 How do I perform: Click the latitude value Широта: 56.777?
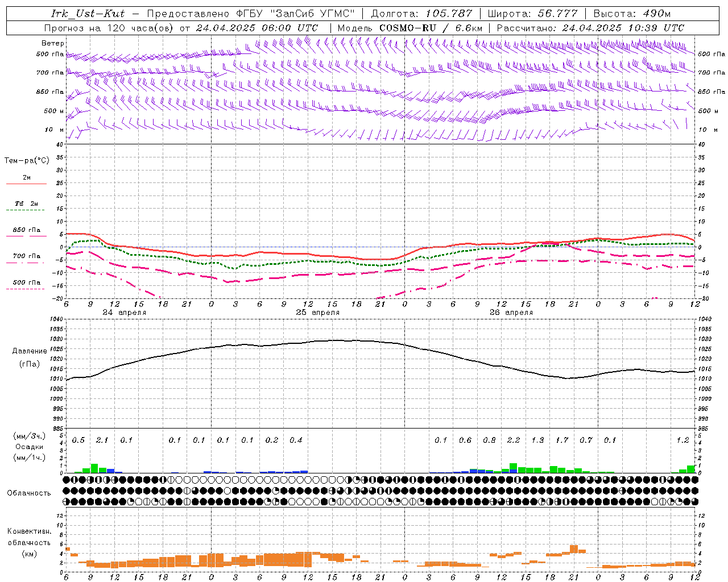533,14
